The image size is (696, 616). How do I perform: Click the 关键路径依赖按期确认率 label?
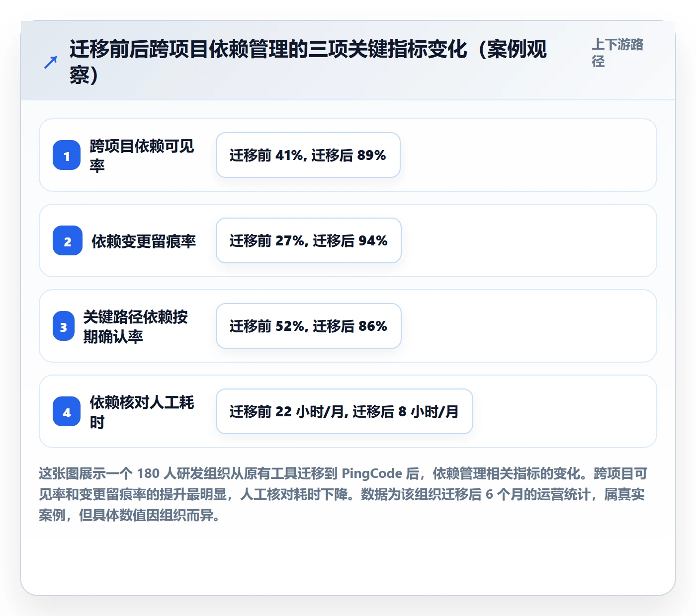pyautogui.click(x=135, y=326)
